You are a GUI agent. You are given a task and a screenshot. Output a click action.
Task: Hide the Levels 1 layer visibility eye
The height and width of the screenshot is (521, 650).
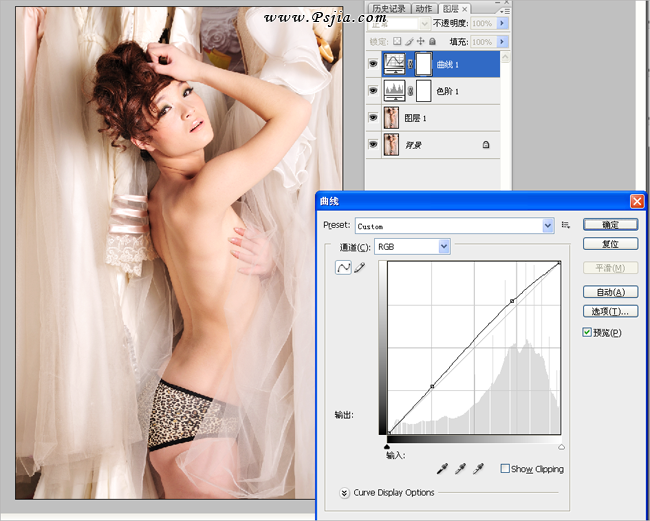tap(373, 91)
